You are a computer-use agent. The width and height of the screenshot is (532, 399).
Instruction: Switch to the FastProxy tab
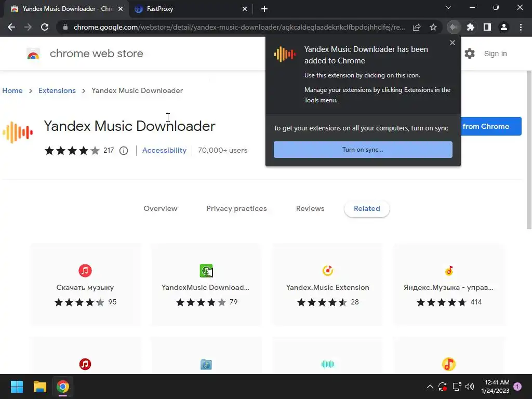(x=191, y=9)
